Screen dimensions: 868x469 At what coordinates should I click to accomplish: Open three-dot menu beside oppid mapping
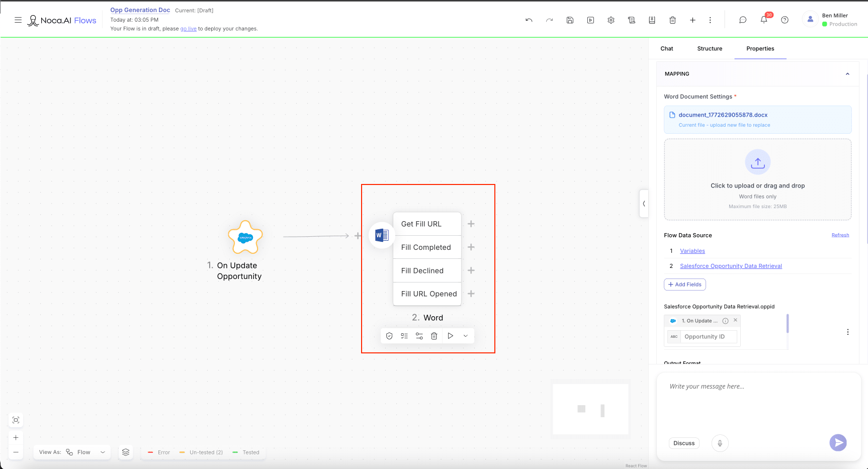point(848,332)
